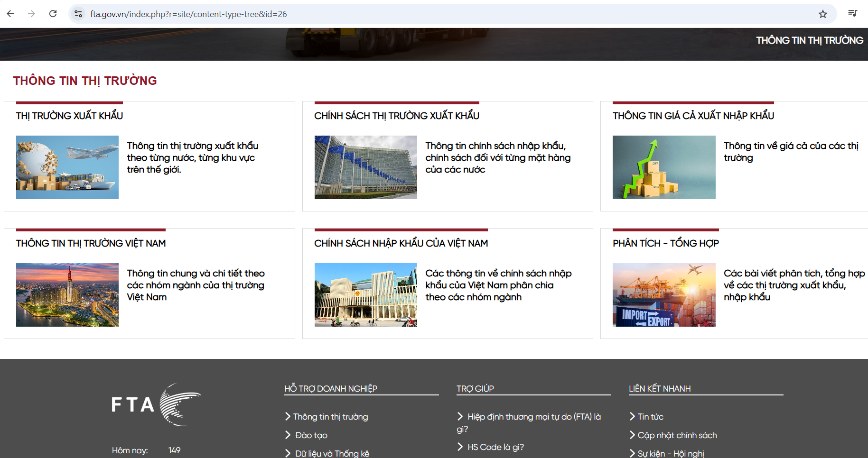Image resolution: width=868 pixels, height=458 pixels.
Task: Open the EU flags building image
Action: point(366,167)
